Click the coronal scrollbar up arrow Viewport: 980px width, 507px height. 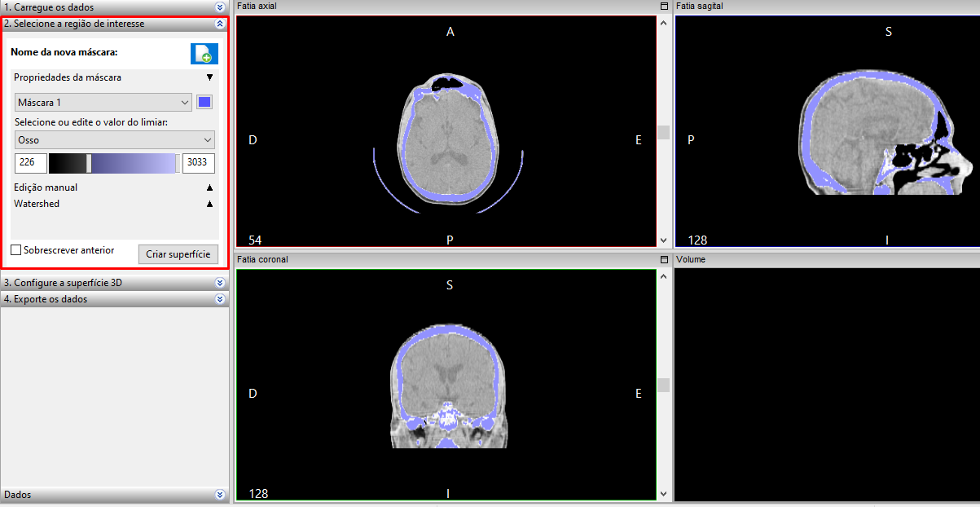pos(664,276)
